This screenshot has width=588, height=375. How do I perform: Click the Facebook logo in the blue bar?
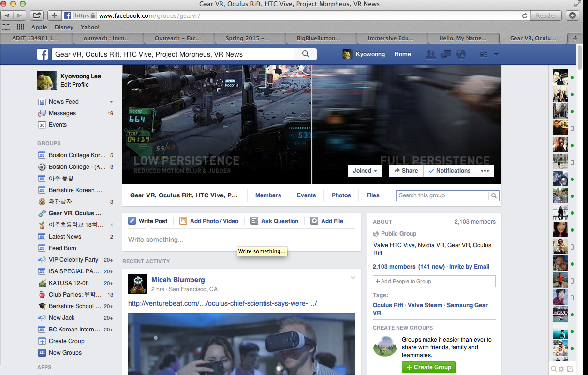tap(43, 54)
